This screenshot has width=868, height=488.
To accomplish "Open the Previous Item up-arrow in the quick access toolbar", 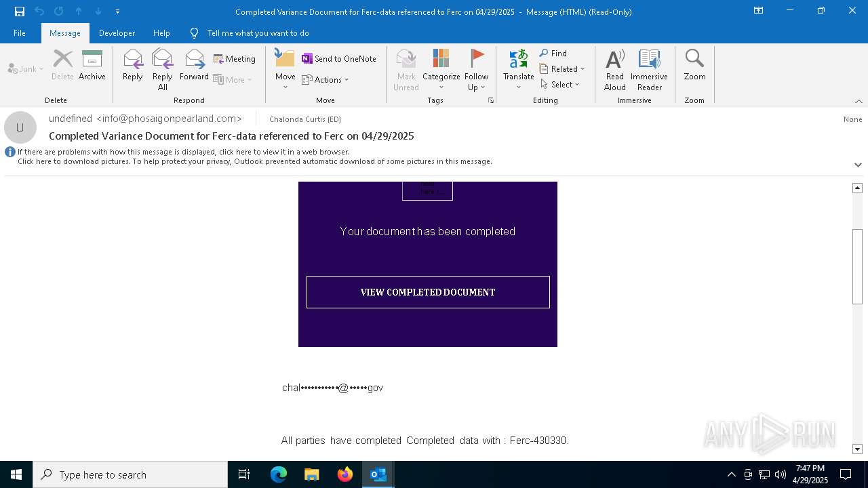I will tap(79, 12).
